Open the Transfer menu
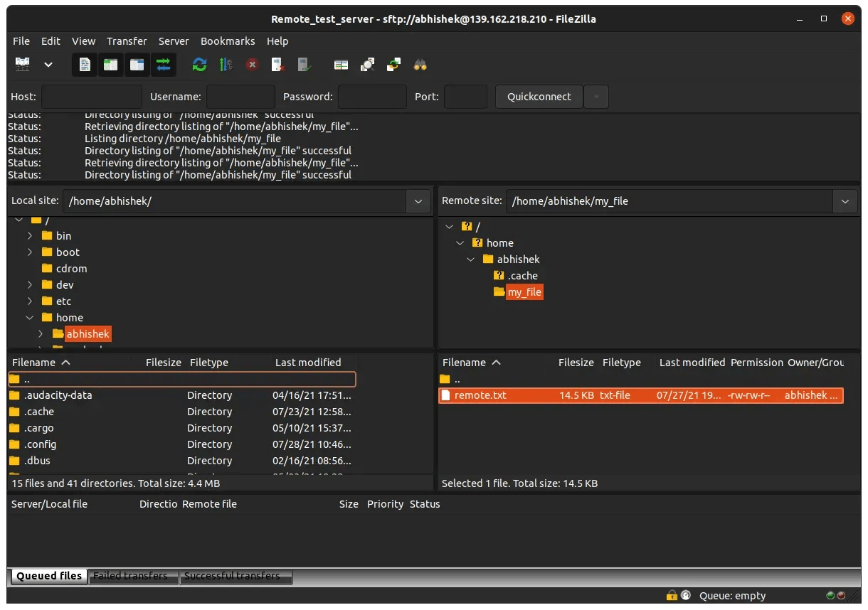Screen dimensions: 868x610 point(127,41)
